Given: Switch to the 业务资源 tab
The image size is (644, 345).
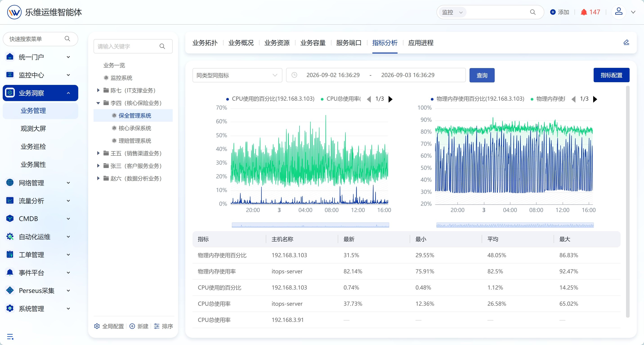Looking at the screenshot, I should [x=277, y=43].
